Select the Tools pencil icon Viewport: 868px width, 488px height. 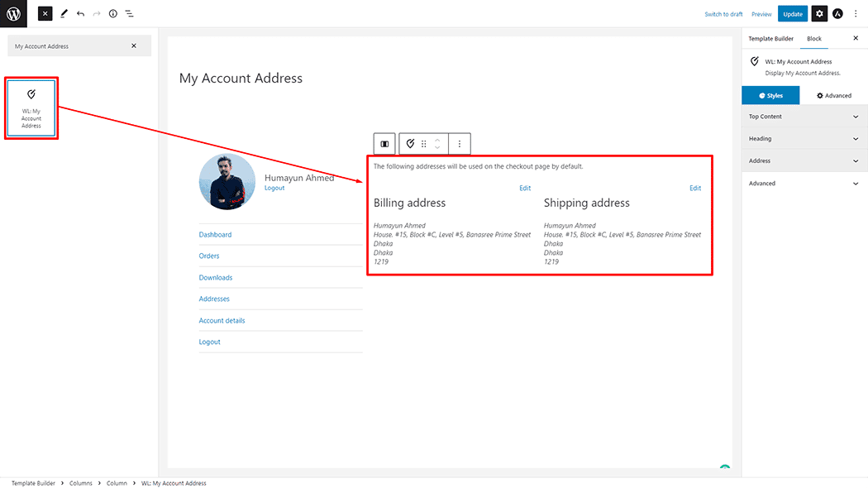pyautogui.click(x=63, y=13)
